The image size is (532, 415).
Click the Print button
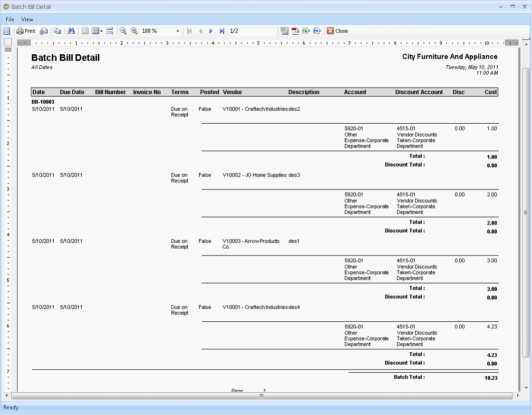(x=26, y=31)
